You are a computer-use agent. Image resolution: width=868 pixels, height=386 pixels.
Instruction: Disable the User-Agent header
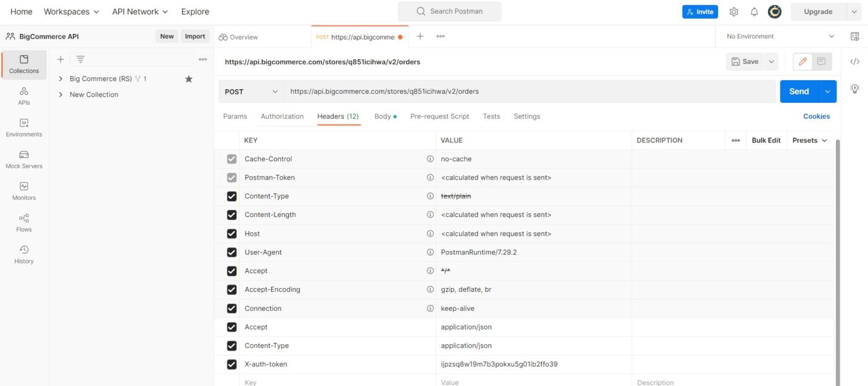point(232,252)
